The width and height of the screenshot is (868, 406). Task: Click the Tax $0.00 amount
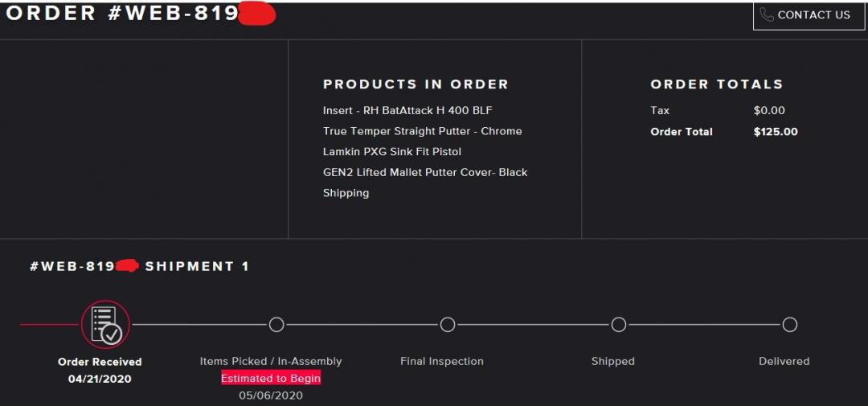pyautogui.click(x=769, y=110)
